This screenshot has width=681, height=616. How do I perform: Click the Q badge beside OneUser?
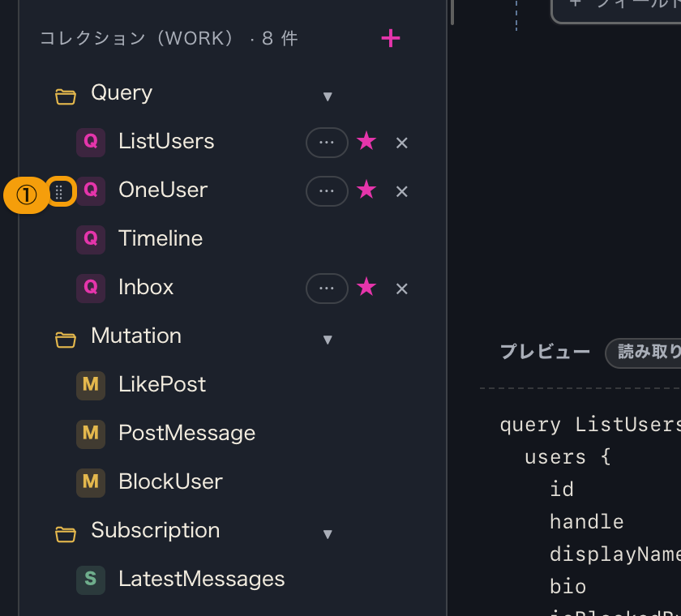click(91, 191)
